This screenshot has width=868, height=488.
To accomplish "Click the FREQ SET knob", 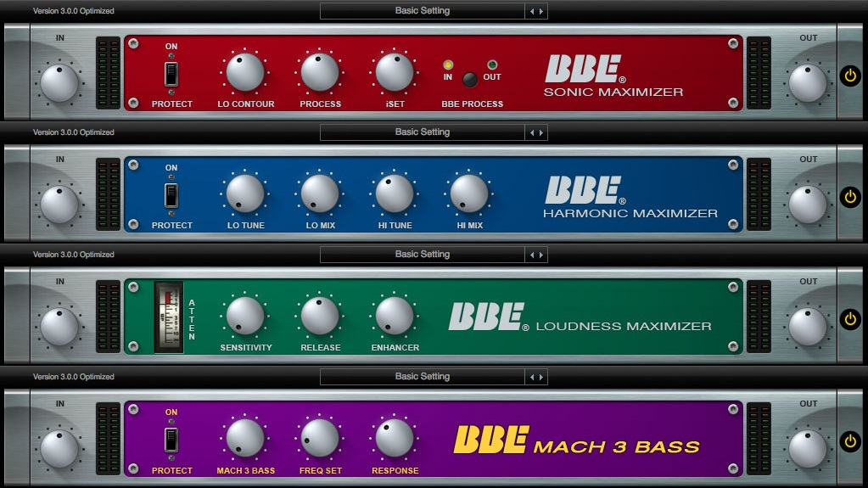I will pyautogui.click(x=320, y=438).
